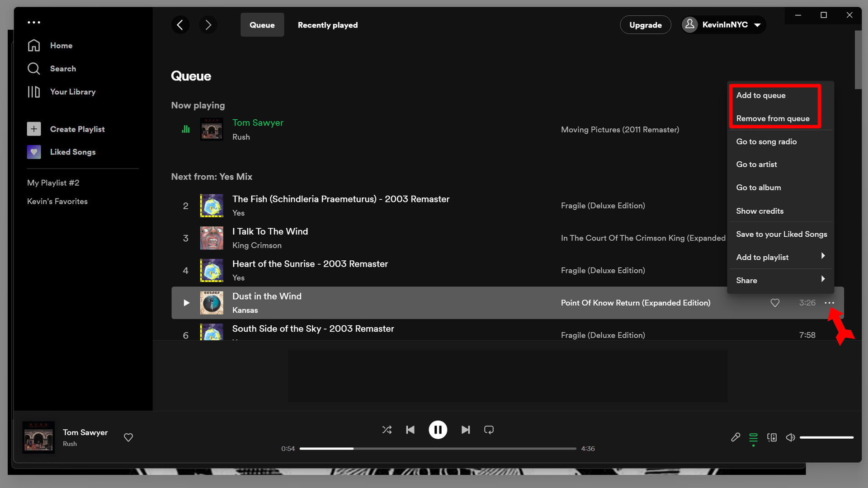The height and width of the screenshot is (488, 868).
Task: Click the skip to previous track icon
Action: click(x=410, y=430)
